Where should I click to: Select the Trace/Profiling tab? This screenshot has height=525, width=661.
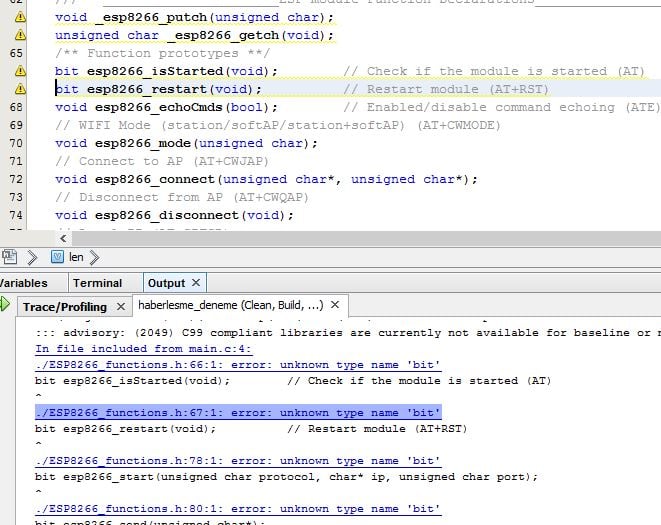64,306
